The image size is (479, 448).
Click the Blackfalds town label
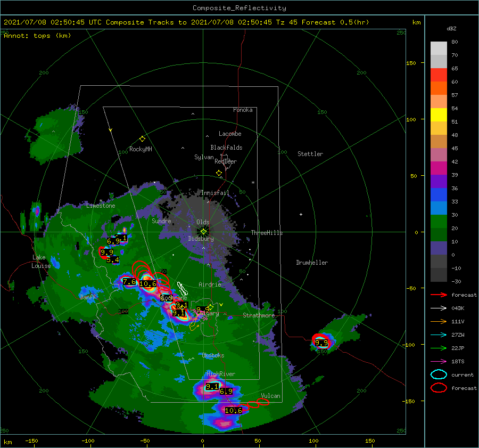(x=226, y=148)
